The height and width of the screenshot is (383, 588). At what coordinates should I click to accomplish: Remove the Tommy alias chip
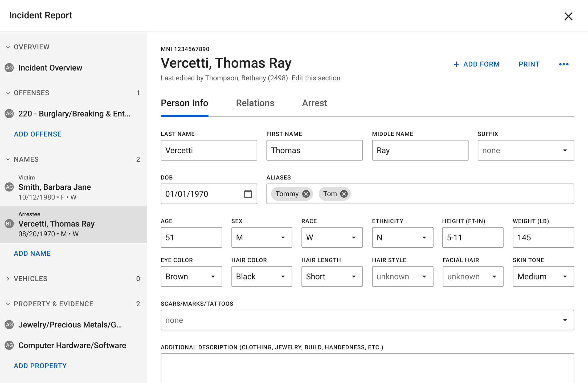[x=306, y=194]
